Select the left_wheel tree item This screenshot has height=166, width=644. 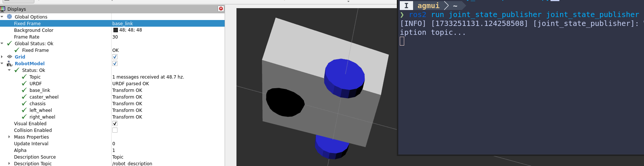pos(41,110)
